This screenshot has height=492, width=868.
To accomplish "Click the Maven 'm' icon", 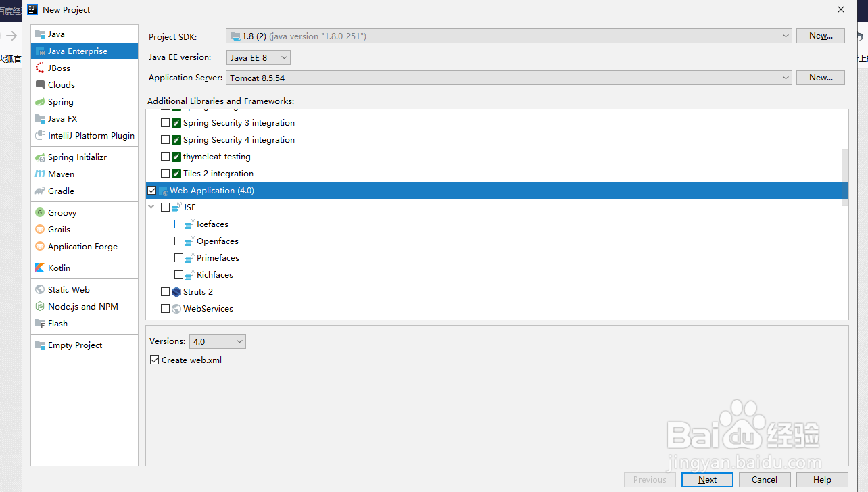I will pyautogui.click(x=40, y=174).
